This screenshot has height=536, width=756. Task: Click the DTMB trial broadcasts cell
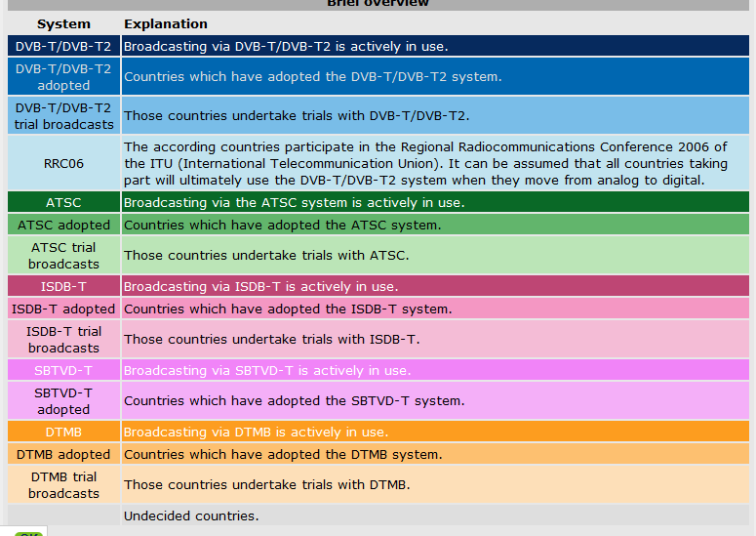tap(63, 485)
